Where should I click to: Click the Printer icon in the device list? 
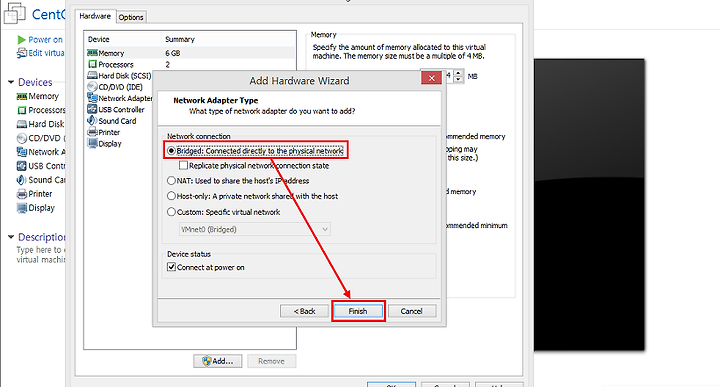coord(92,132)
